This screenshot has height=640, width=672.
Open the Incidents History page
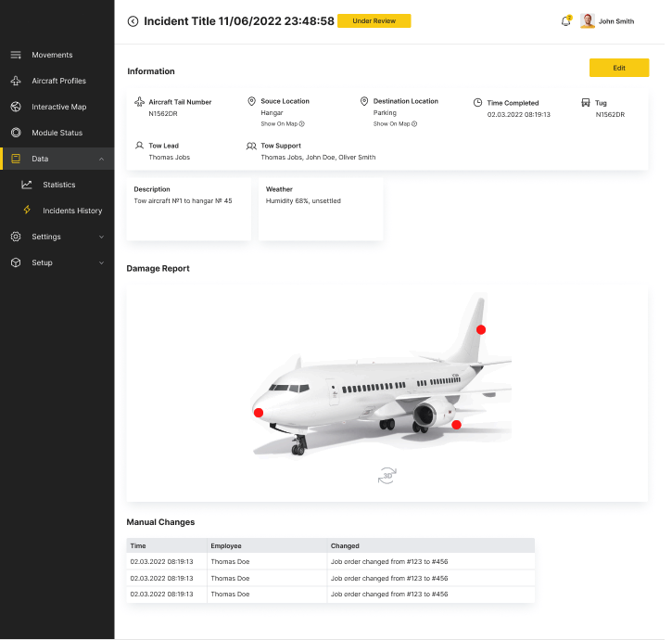[72, 211]
